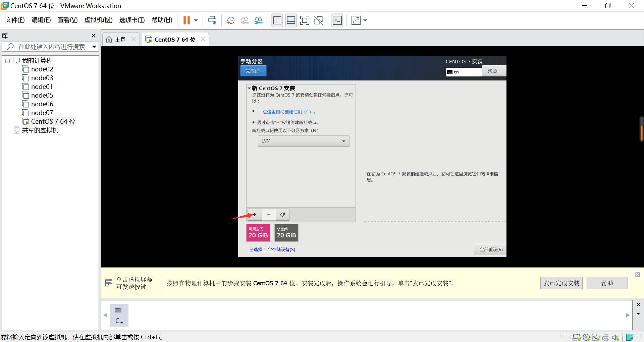Click the Unity mode icon
The width and height of the screenshot is (644, 342).
(x=318, y=20)
